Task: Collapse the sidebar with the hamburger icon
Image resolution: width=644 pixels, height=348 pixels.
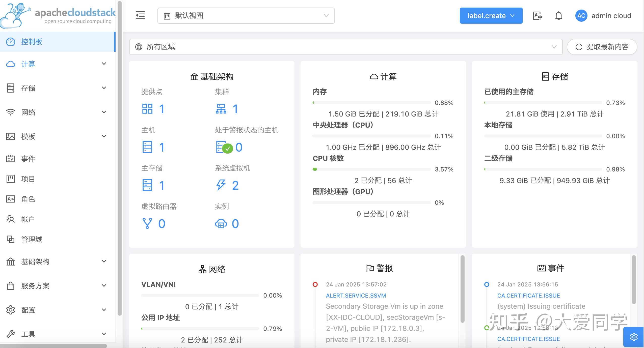Action: coord(140,15)
